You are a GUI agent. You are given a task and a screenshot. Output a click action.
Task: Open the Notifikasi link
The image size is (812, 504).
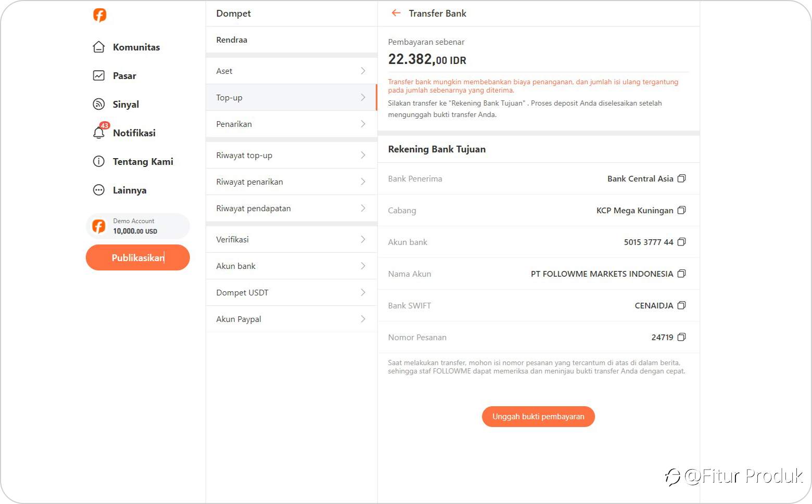[134, 133]
